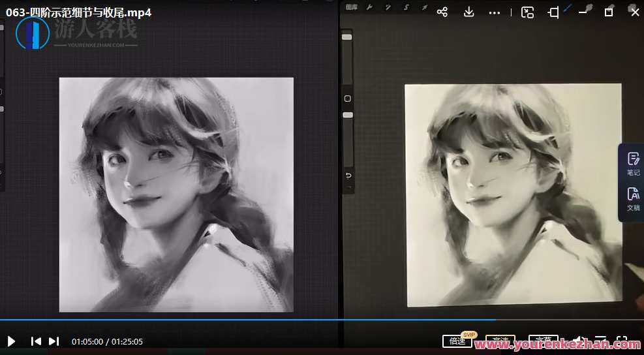644x355 pixels.
Task: Click the 游人客栈 logo watermark
Action: coord(77,32)
